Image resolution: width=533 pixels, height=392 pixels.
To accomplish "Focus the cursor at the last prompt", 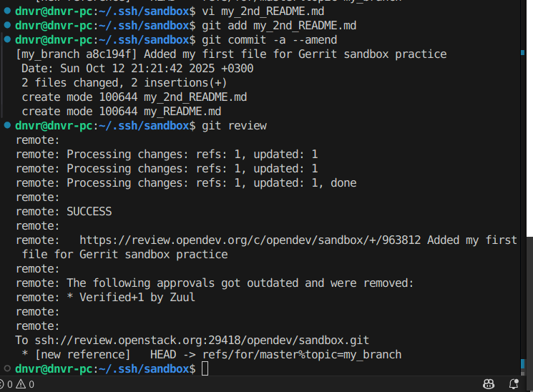I will click(205, 368).
